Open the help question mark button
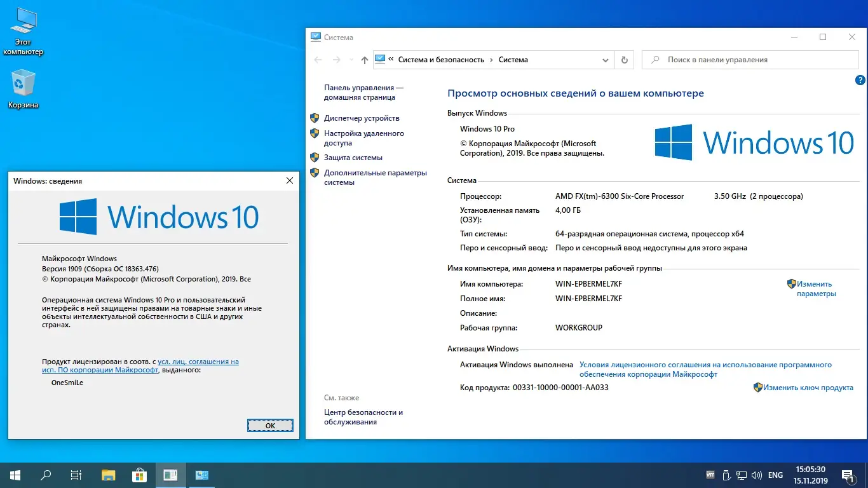The height and width of the screenshot is (488, 868). 860,80
